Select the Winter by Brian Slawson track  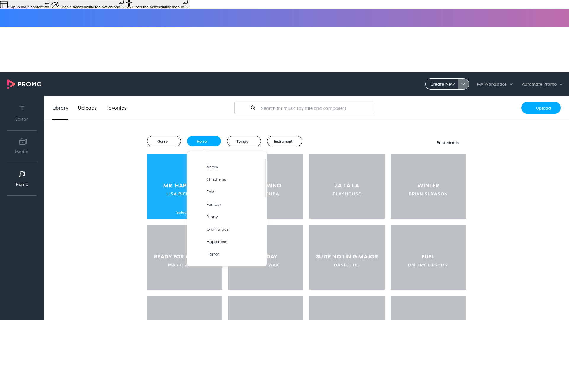click(x=428, y=187)
